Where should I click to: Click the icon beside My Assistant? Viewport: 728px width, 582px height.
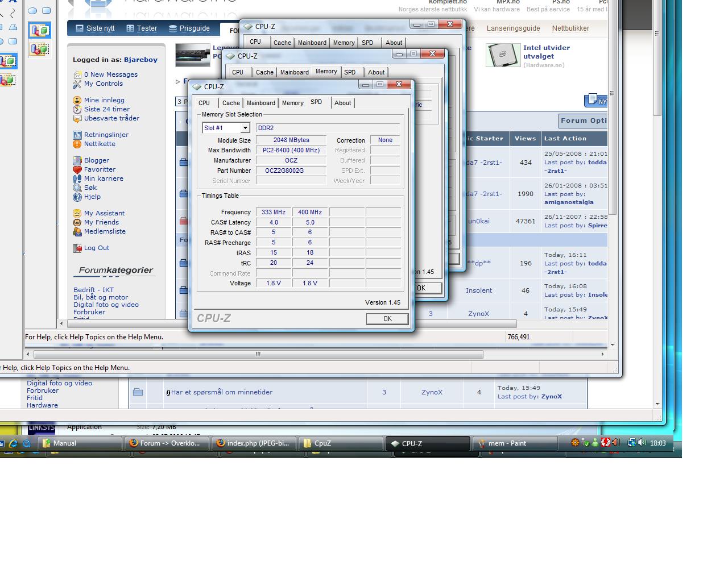(x=77, y=213)
